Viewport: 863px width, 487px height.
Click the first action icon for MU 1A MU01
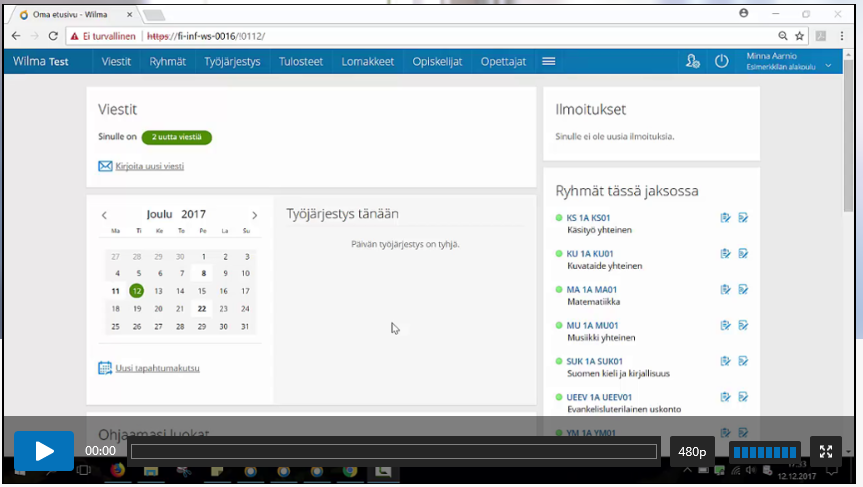click(x=725, y=326)
